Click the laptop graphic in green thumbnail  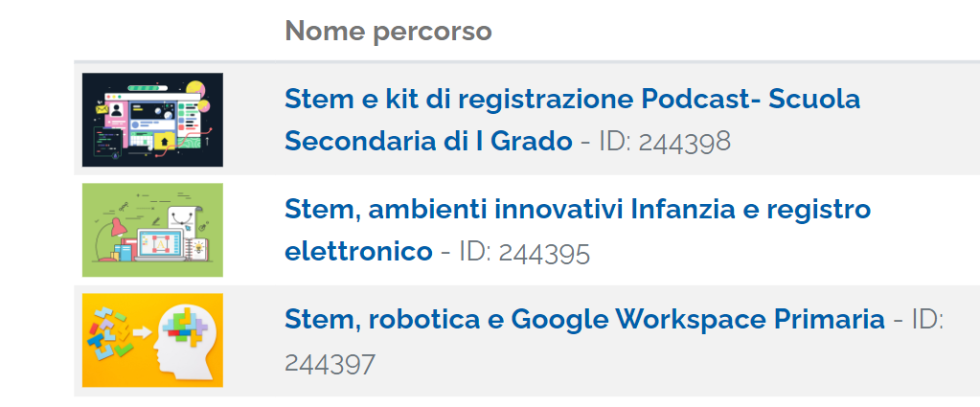[x=161, y=245]
